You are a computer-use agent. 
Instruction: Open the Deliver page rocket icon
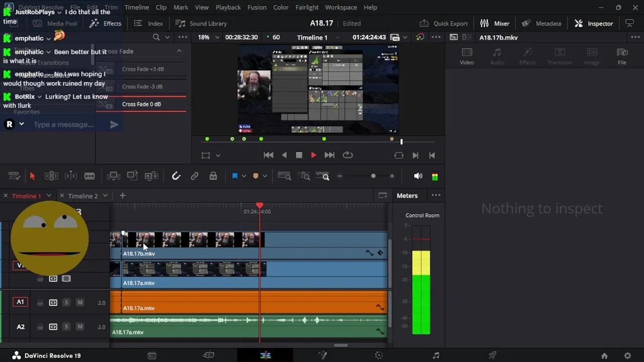[x=493, y=355]
